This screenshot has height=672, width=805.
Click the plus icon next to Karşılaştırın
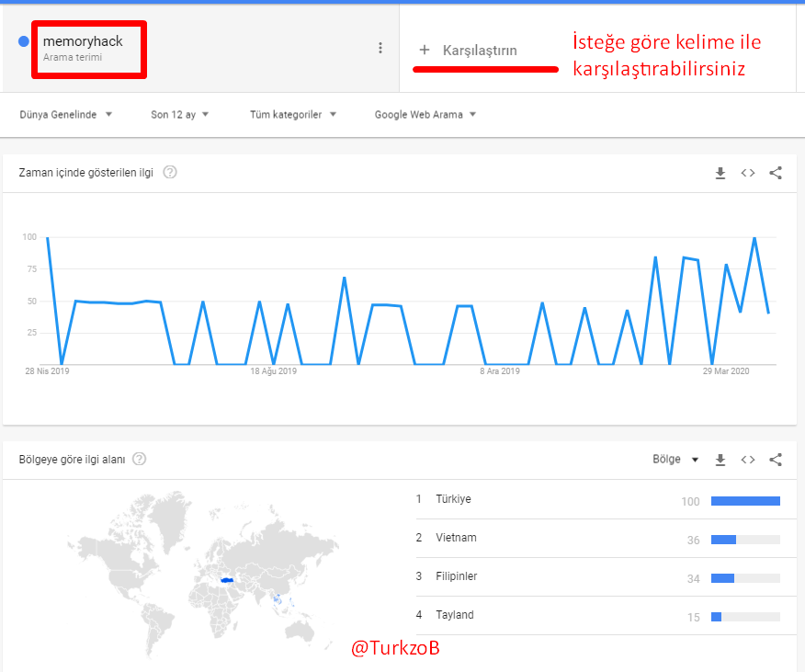point(424,50)
